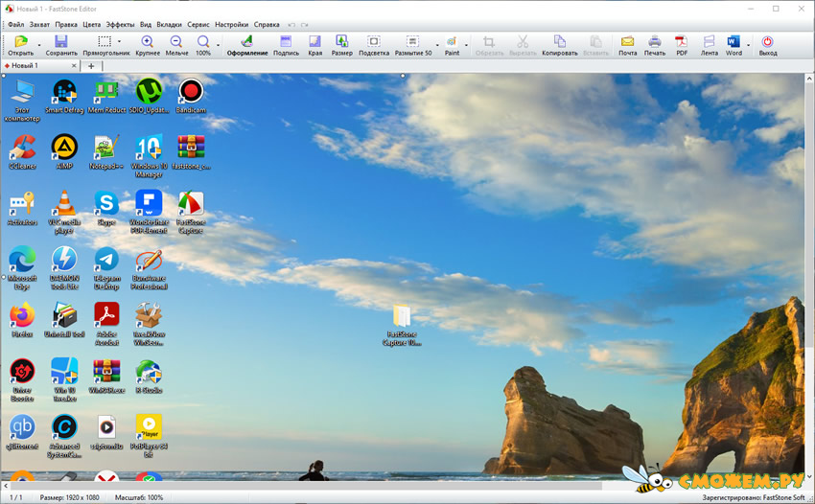Expand the 100% zoom dropdown arrow
Viewport: 815px width, 504px height.
click(218, 45)
